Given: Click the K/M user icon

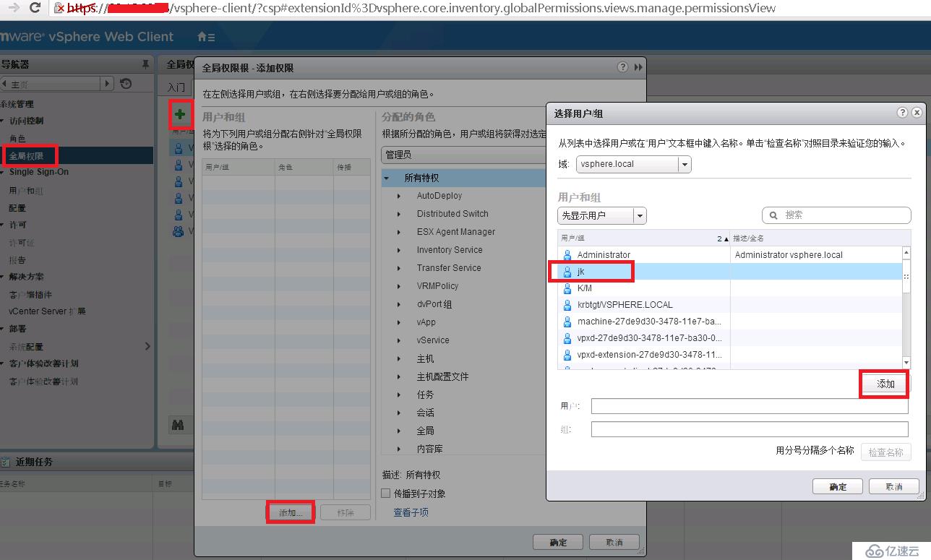Looking at the screenshot, I should coord(567,288).
